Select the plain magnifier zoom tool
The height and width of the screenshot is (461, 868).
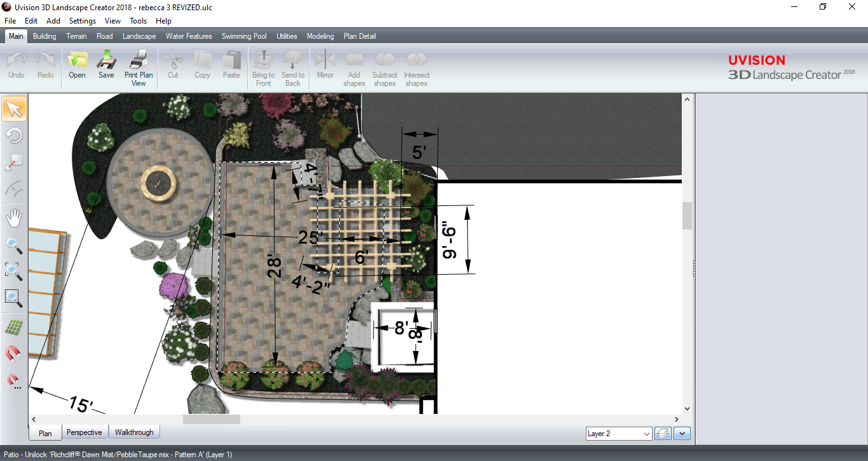(x=14, y=245)
